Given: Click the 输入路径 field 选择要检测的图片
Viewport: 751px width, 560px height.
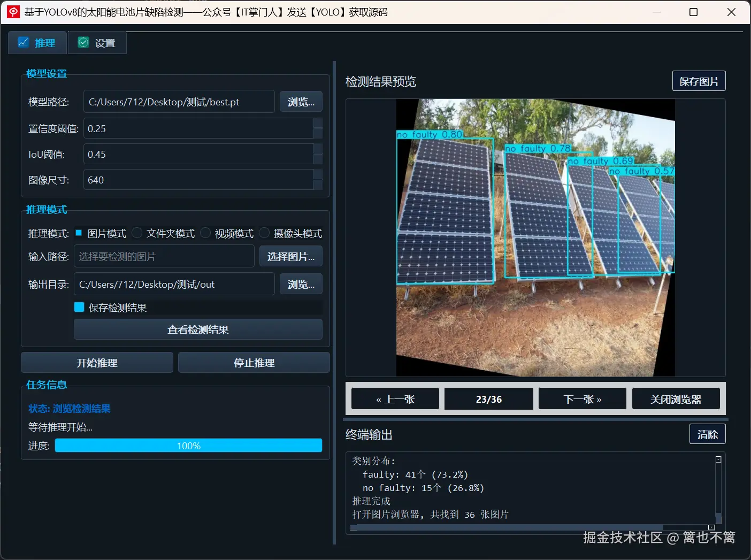Looking at the screenshot, I should 164,256.
